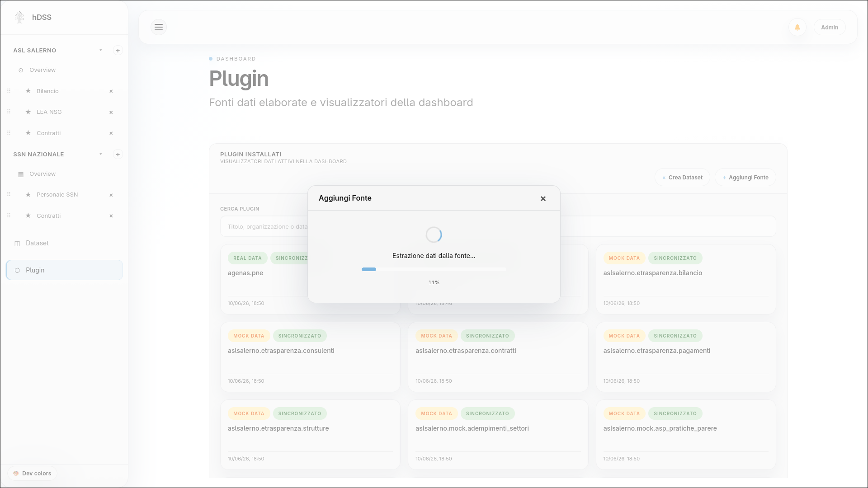
Task: Click the star icon beside LEA NSG
Action: 28,112
